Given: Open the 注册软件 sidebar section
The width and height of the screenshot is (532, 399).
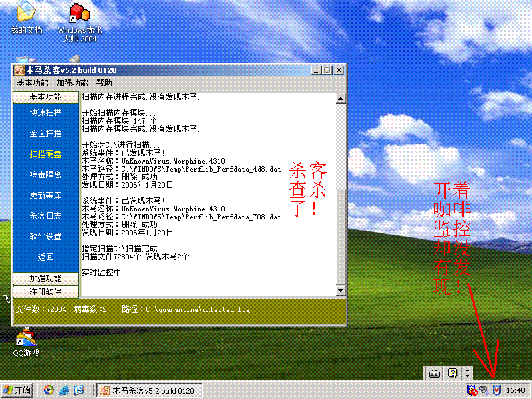Looking at the screenshot, I should pyautogui.click(x=45, y=292).
